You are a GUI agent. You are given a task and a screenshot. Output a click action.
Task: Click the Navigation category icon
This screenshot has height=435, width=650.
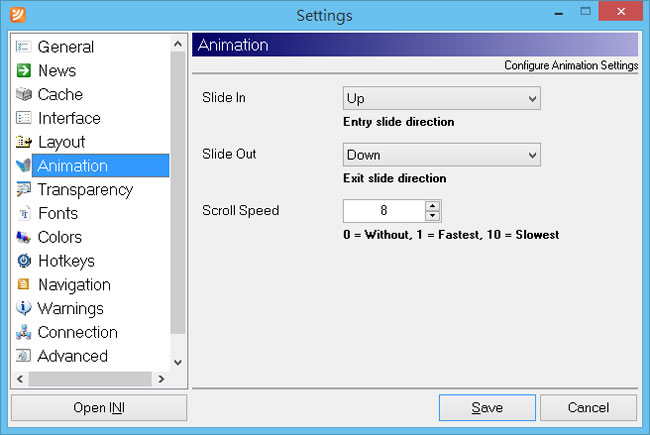[23, 284]
